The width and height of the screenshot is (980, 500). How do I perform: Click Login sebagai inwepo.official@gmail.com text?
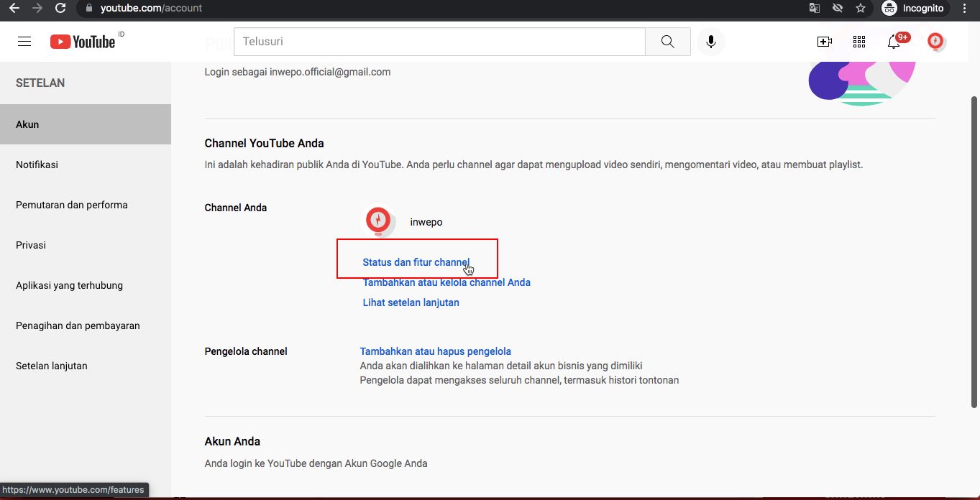pos(298,72)
